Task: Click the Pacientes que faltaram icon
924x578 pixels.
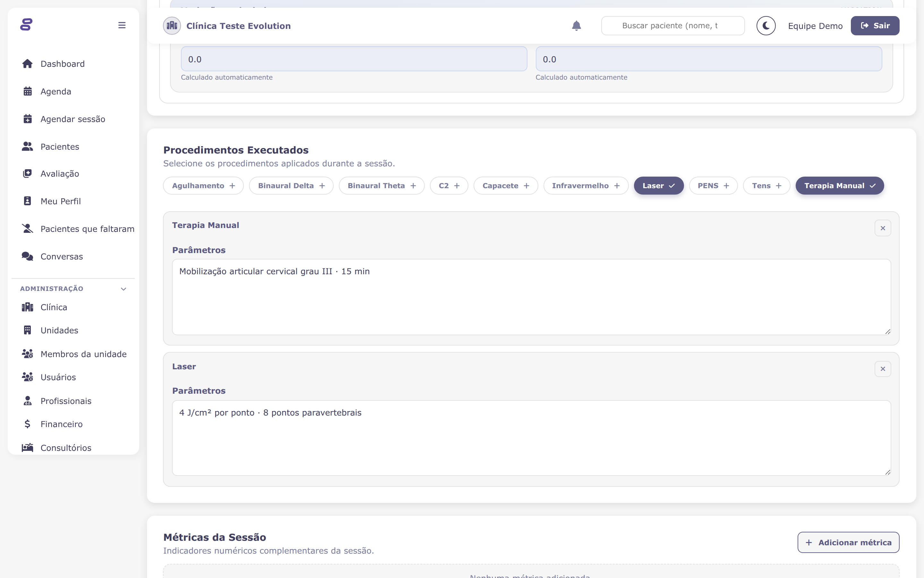Action: click(28, 229)
